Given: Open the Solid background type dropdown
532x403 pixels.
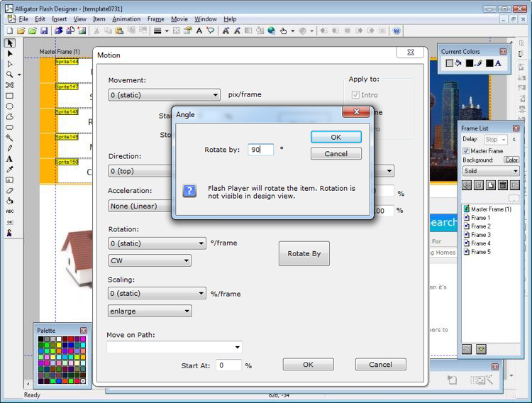Looking at the screenshot, I should 491,171.
